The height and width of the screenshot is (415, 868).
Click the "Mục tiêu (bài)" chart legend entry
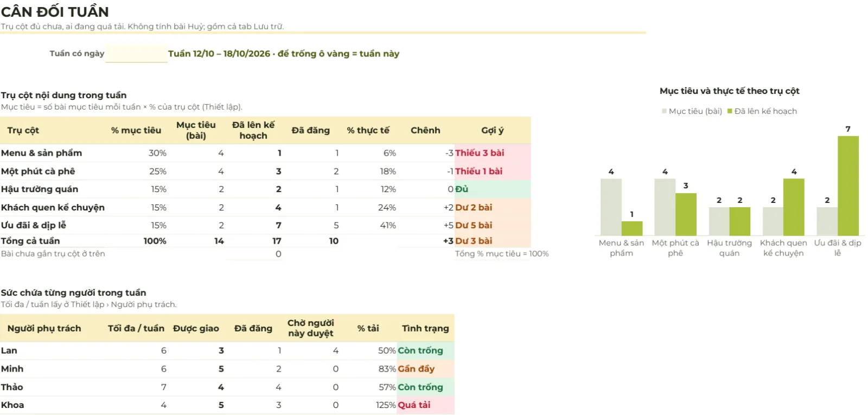(692, 111)
